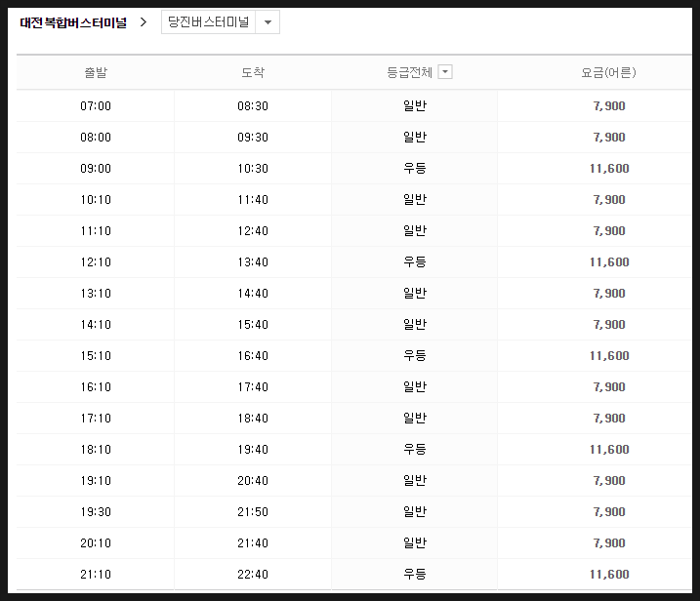700x601 pixels.
Task: Click the 19:40 arrival time
Action: [x=253, y=450]
